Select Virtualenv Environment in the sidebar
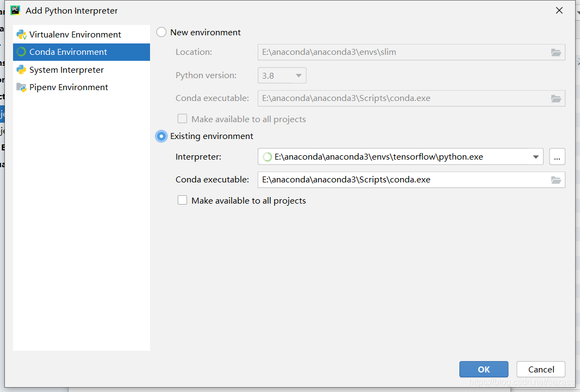The image size is (580, 392). click(x=82, y=34)
